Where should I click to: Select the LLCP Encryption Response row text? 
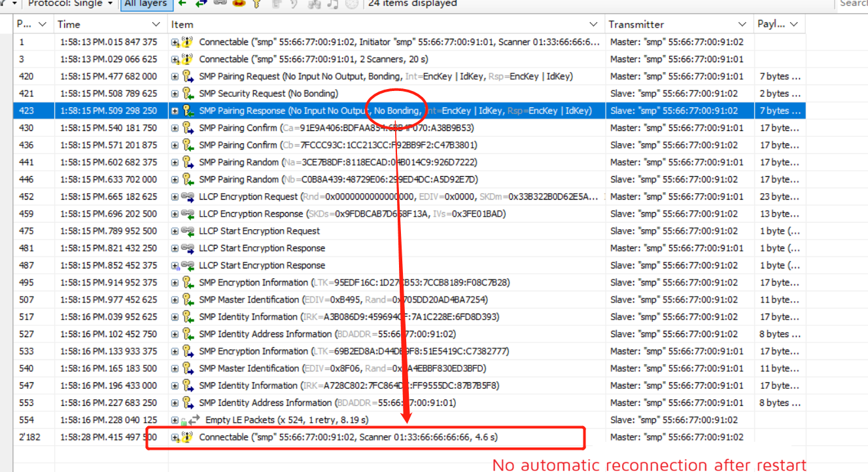(x=353, y=213)
